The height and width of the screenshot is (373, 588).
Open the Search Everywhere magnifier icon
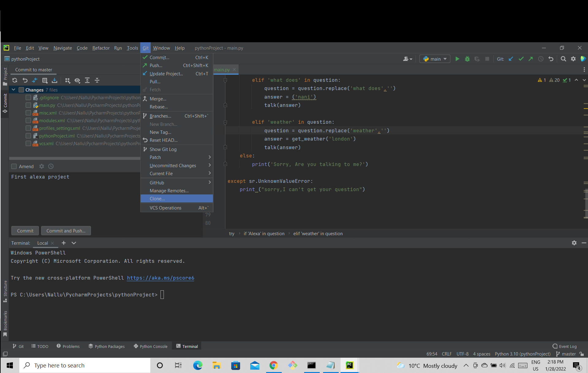tap(563, 59)
